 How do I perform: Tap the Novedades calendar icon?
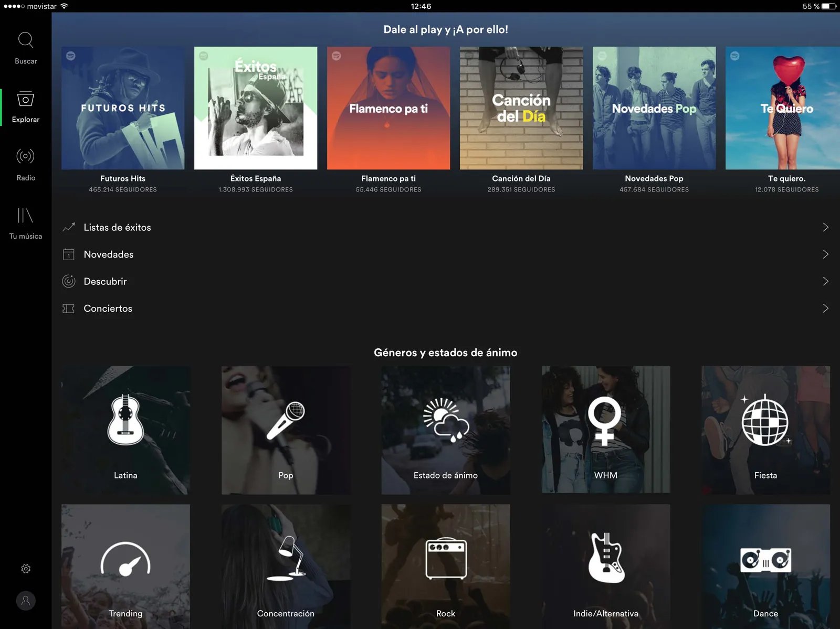(x=69, y=254)
